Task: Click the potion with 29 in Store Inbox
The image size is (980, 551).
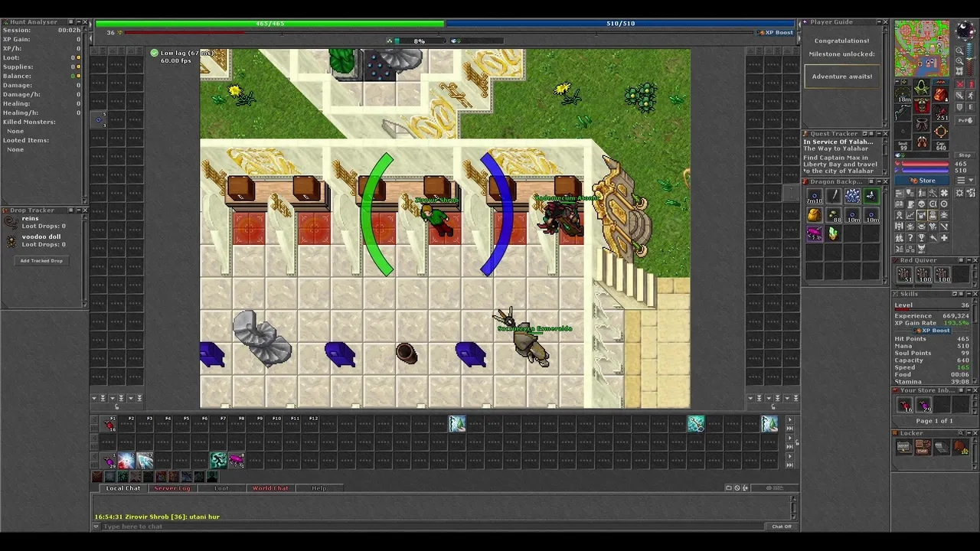Action: [x=923, y=405]
